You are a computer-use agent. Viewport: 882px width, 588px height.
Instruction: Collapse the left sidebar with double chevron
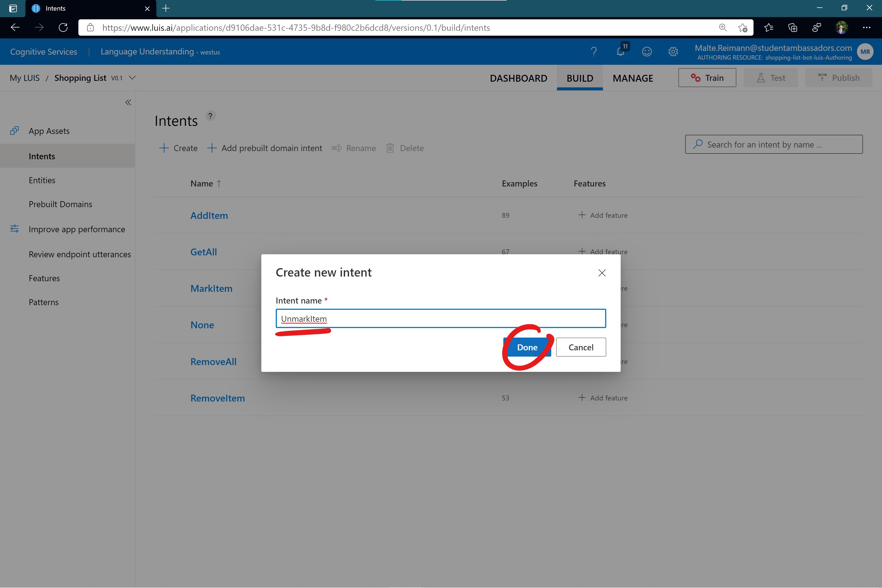128,102
